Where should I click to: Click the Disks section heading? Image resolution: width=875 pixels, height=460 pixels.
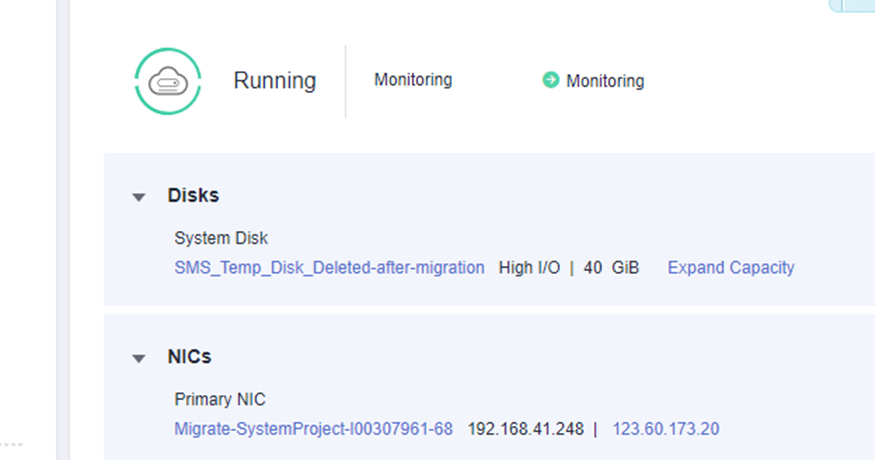[x=193, y=195]
